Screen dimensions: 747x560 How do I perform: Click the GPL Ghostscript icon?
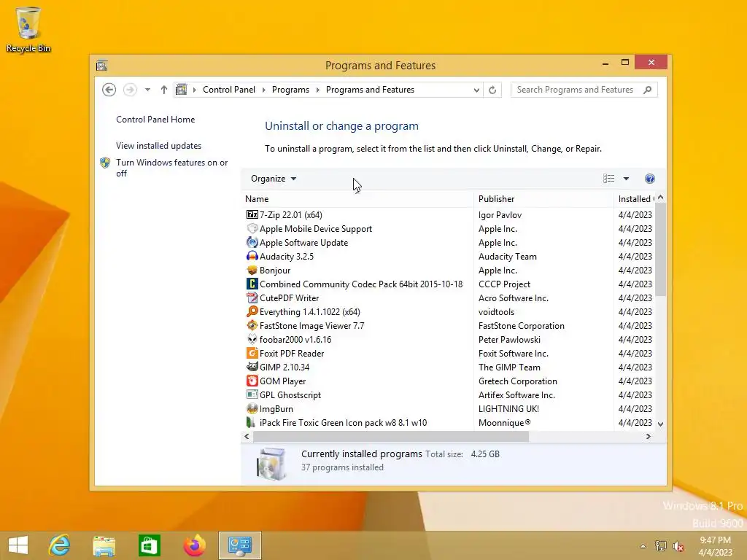click(252, 394)
